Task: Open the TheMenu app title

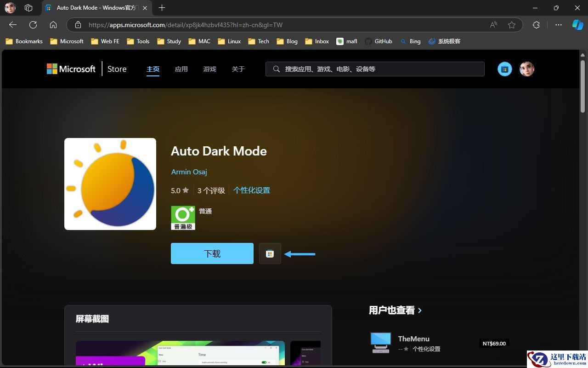Action: (x=414, y=339)
